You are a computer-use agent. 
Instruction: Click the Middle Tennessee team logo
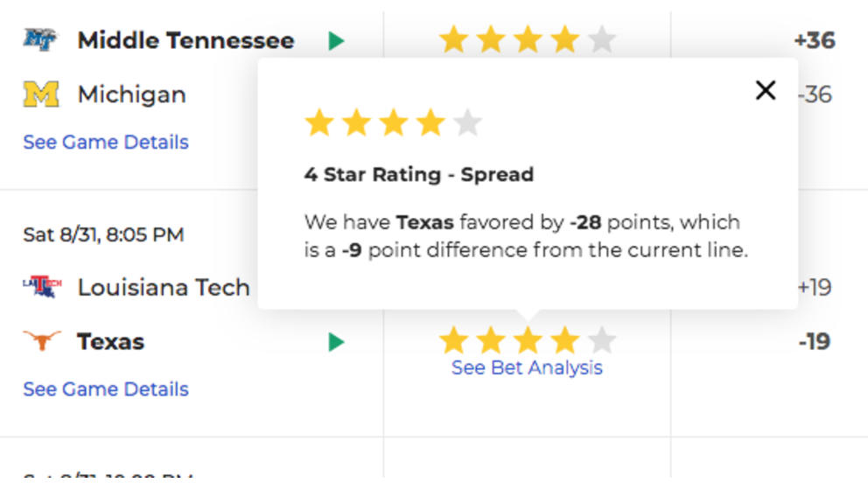40,40
